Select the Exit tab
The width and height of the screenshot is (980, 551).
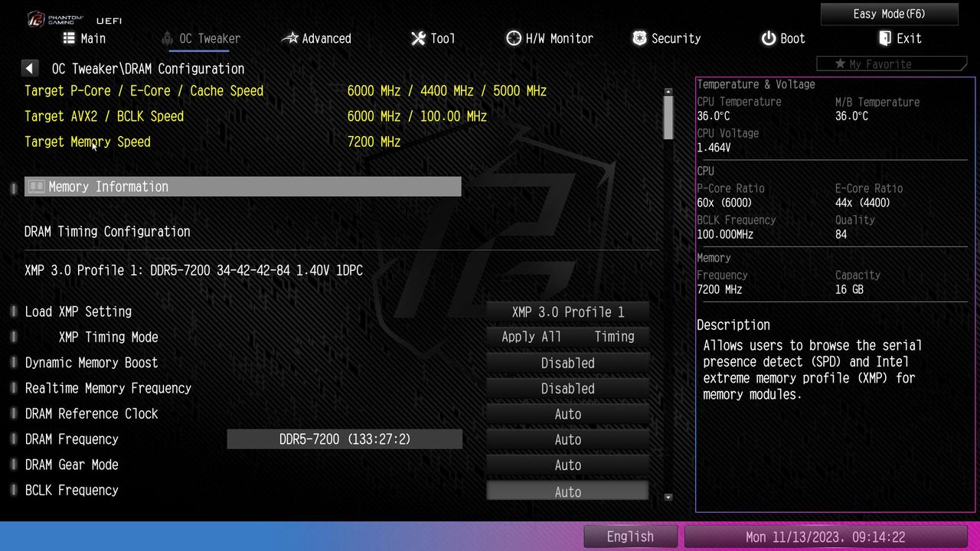900,38
